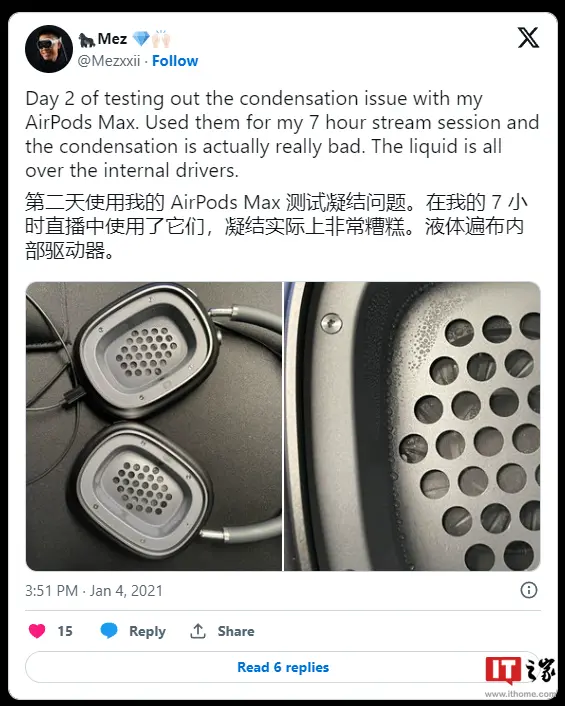Open the tweet info circle icon
Viewport: 565px width, 706px height.
(x=529, y=590)
